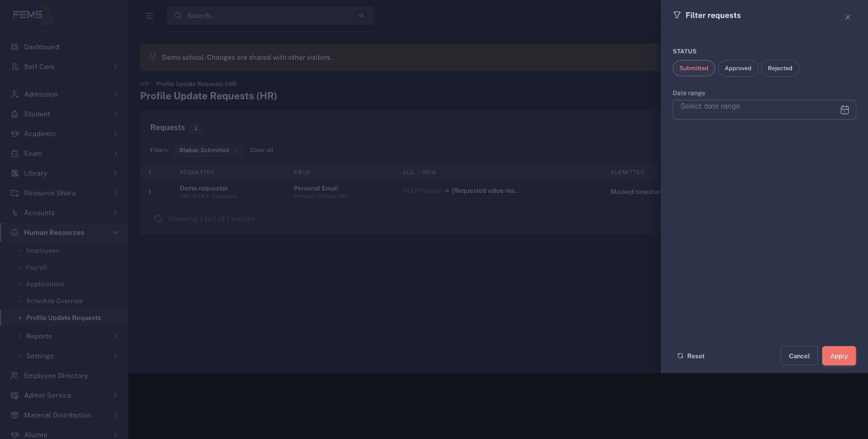This screenshot has height=439, width=868.
Task: Toggle the Approved status chip
Action: [x=738, y=69]
